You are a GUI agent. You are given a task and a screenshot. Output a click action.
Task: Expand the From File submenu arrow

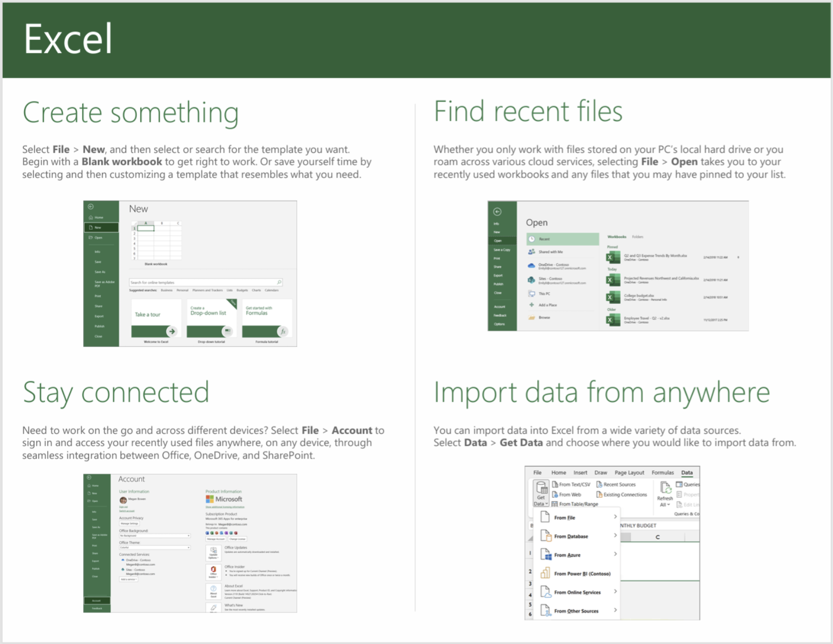(x=615, y=517)
